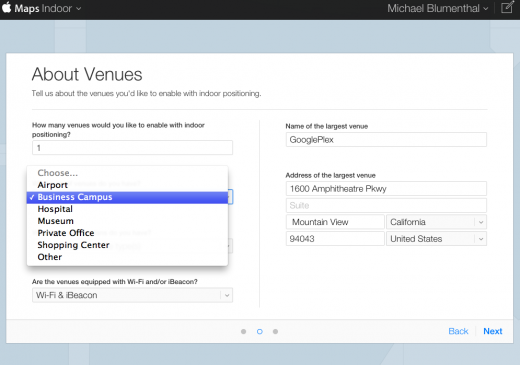Choose Hospital from the list

pyautogui.click(x=127, y=209)
